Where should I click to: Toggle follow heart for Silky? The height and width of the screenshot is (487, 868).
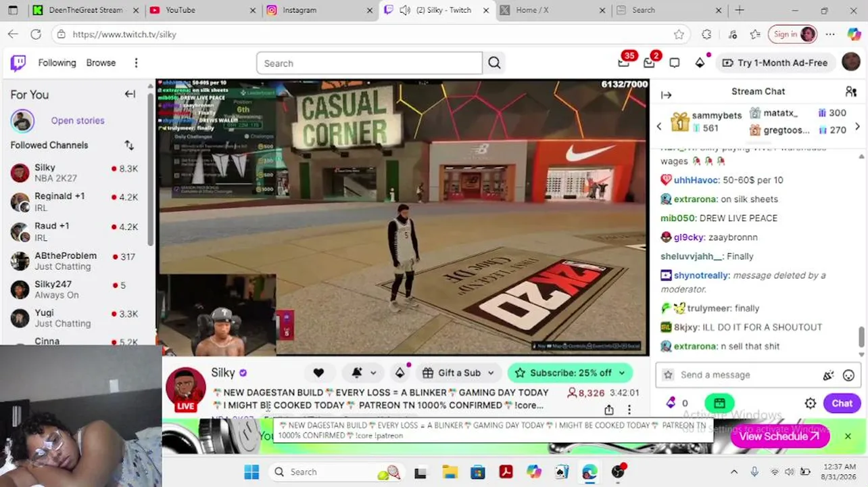coord(318,373)
